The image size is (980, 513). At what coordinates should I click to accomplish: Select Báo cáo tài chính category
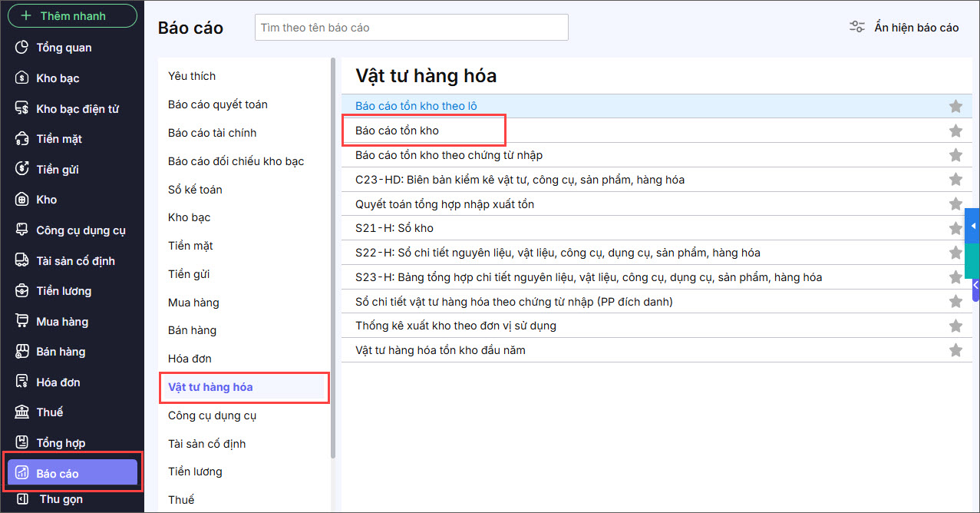point(212,133)
